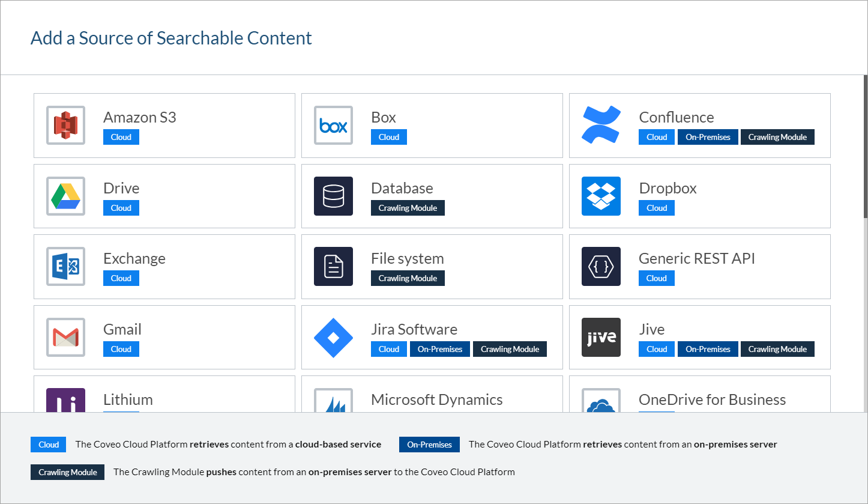
Task: Click the File system document icon
Action: point(333,266)
